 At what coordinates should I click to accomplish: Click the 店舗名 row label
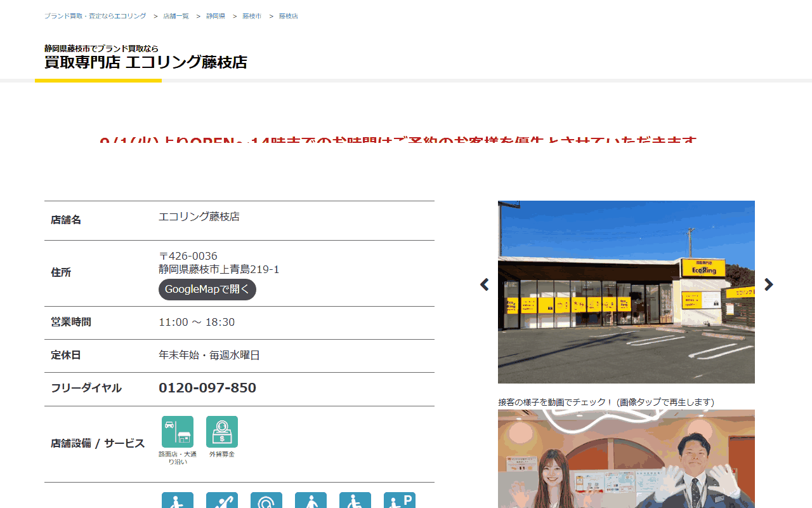click(x=66, y=220)
